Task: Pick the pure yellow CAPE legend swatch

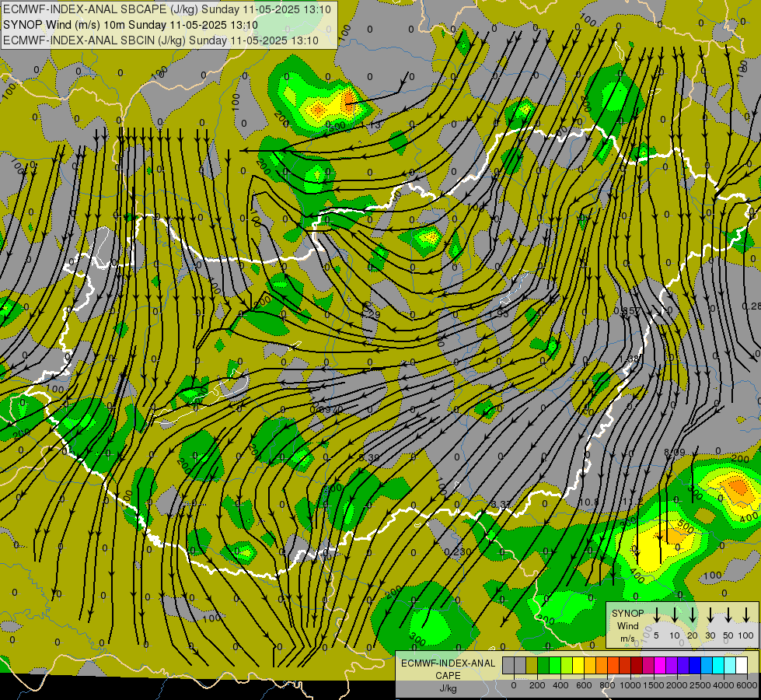Action: (x=578, y=665)
